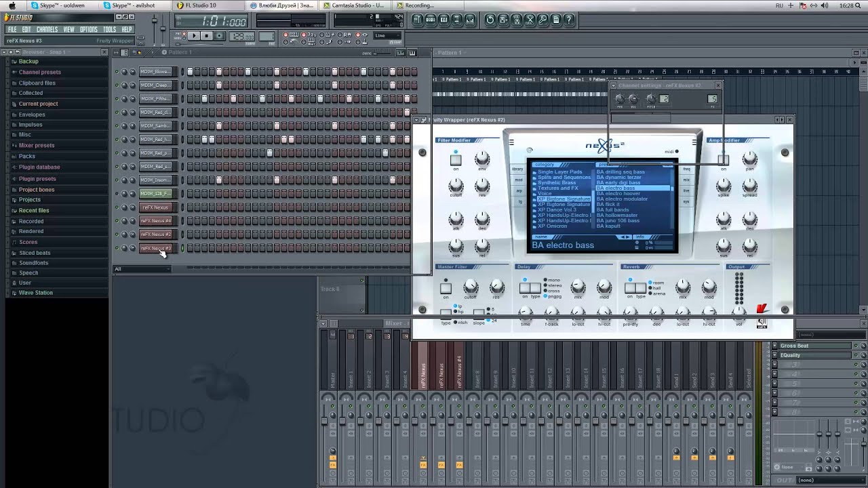868x488 pixels.
Task: Open the Line snap dropdown
Action: 387,35
